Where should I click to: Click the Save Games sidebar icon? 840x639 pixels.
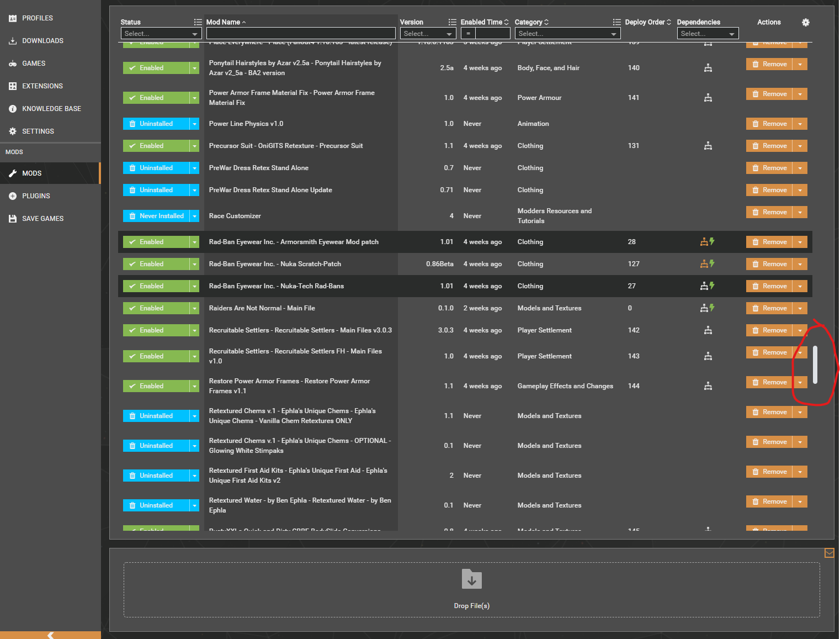click(42, 218)
